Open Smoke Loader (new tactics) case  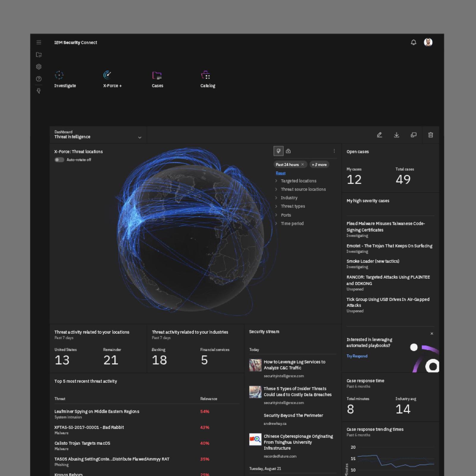tap(373, 261)
